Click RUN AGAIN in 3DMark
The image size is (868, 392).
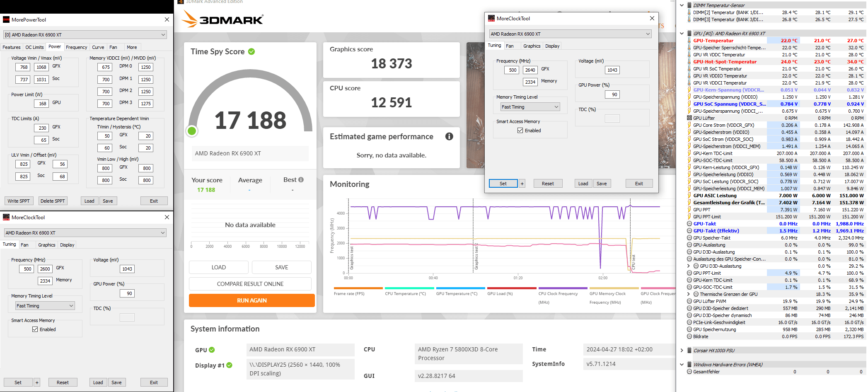tap(252, 300)
